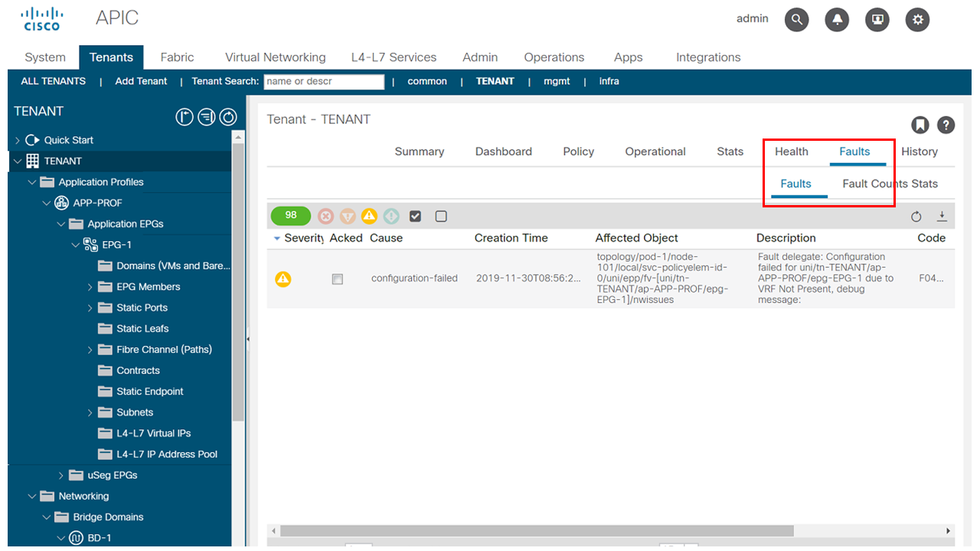Viewport: 980px width, 551px height.
Task: Click the Cisco logo
Action: [42, 19]
